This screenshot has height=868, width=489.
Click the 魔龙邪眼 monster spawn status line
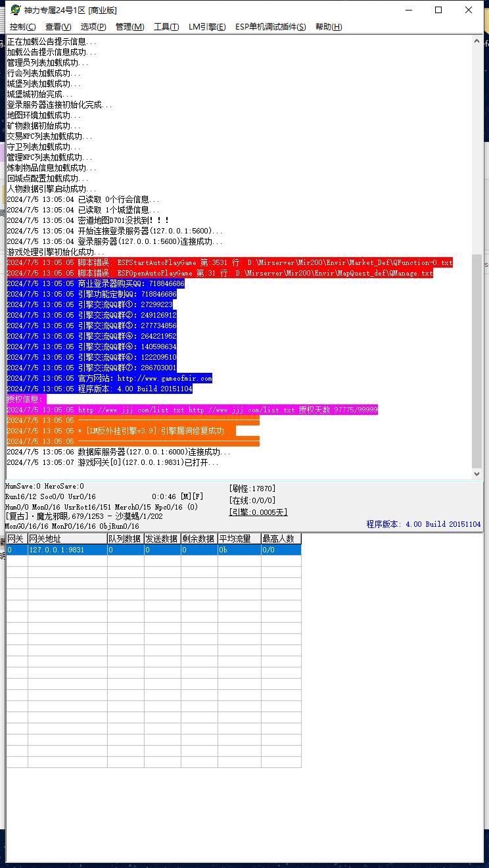[83, 516]
